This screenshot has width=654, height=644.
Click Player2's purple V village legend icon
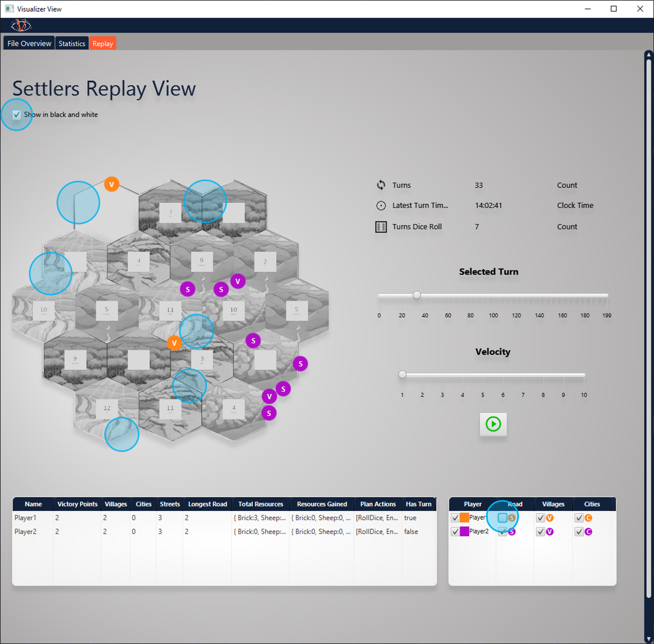pos(550,532)
